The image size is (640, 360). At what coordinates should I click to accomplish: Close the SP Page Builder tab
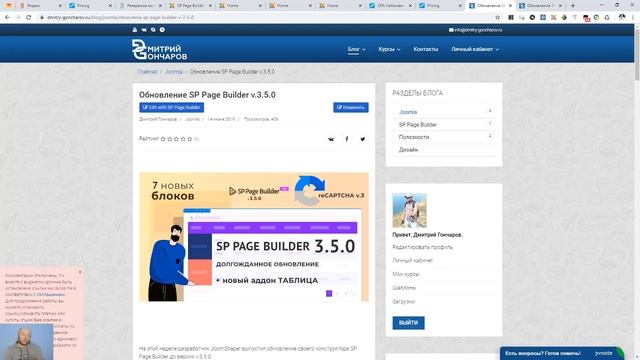pos(210,6)
